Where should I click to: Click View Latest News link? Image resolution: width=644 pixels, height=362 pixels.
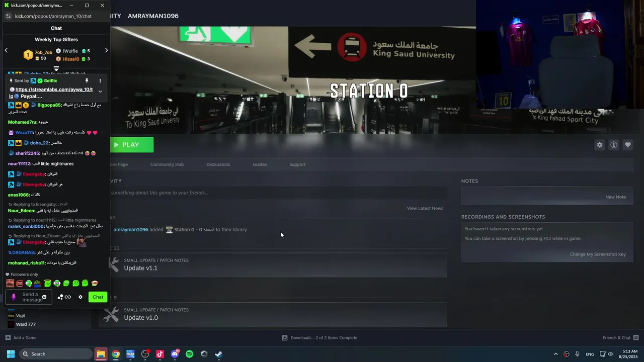pos(425,208)
